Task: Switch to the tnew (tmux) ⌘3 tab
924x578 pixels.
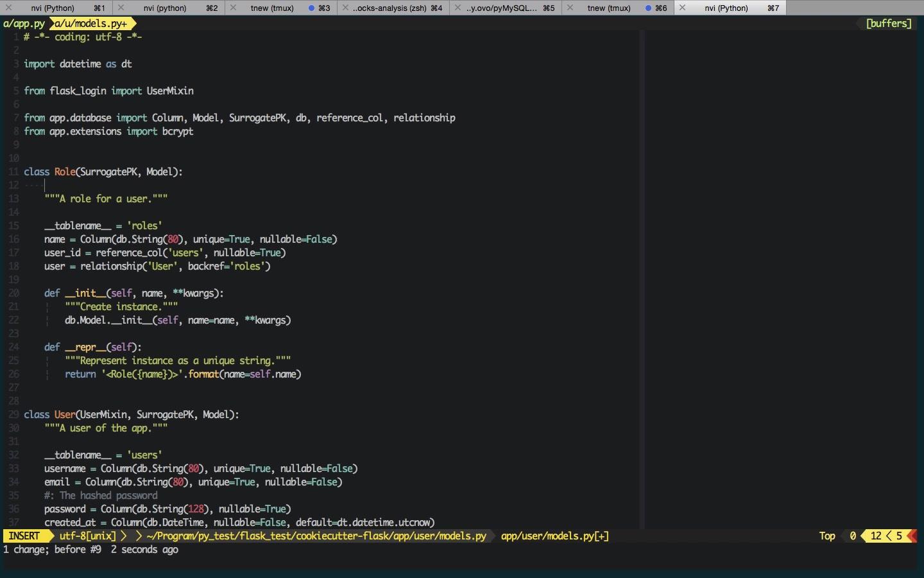Action: (x=280, y=8)
